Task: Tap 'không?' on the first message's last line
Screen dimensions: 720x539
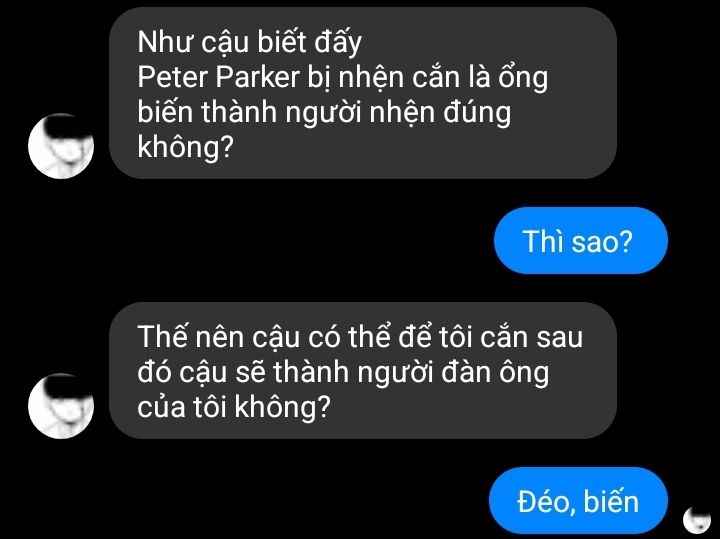Action: coord(186,148)
